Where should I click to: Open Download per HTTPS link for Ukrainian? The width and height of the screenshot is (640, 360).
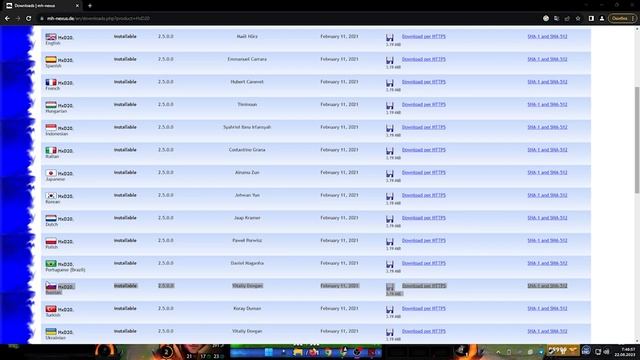point(424,331)
